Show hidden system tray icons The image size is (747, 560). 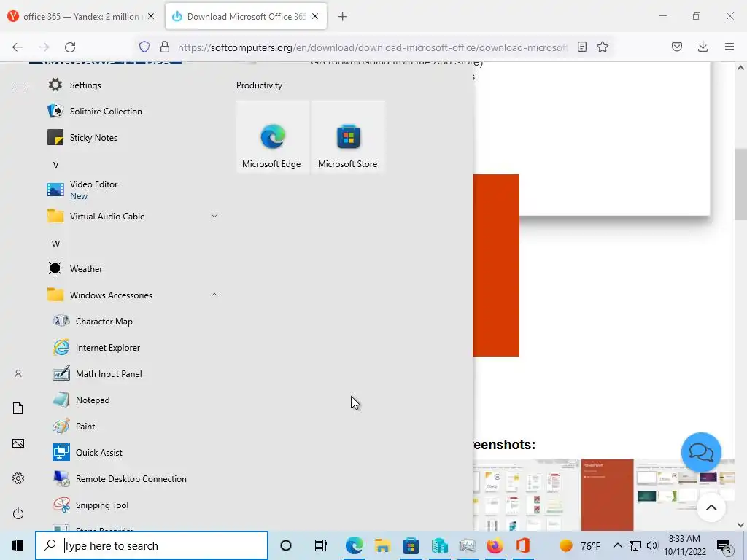point(617,545)
